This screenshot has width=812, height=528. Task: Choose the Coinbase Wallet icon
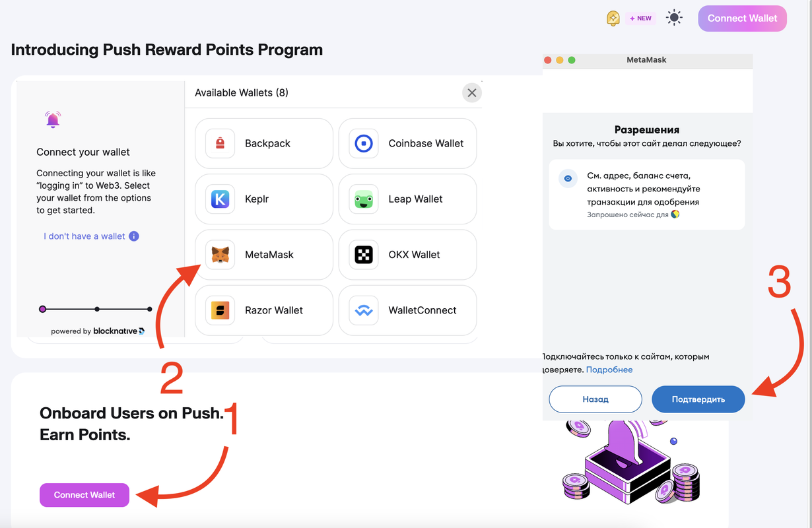coord(364,143)
